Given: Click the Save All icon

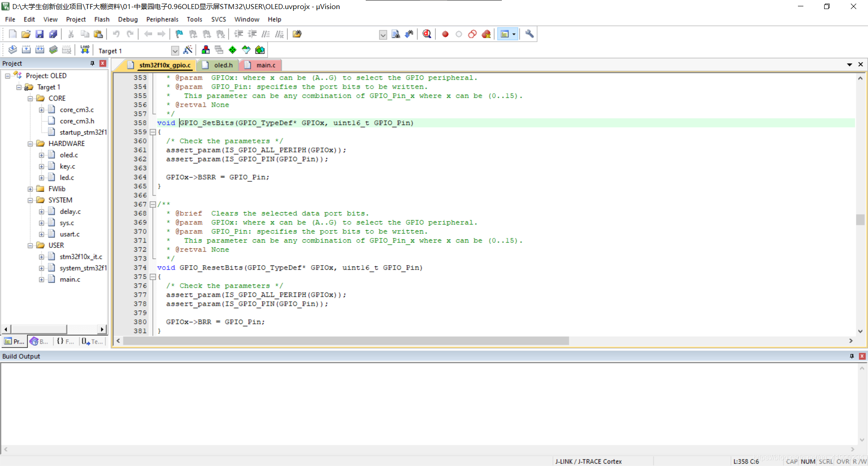Looking at the screenshot, I should pyautogui.click(x=53, y=34).
